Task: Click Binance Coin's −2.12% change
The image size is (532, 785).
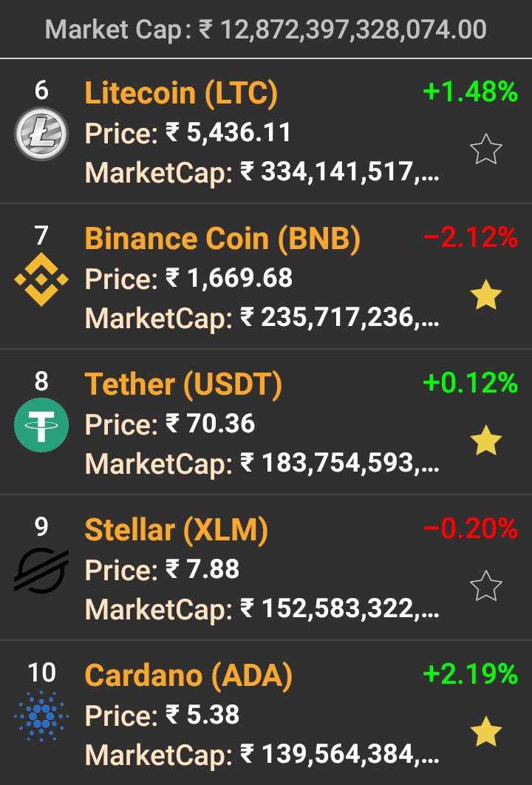Action: (x=470, y=237)
